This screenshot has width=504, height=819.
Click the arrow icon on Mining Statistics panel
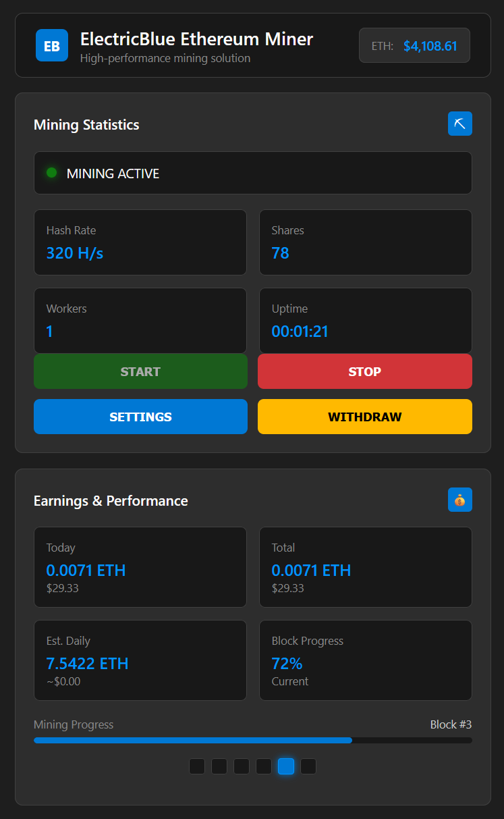(460, 124)
